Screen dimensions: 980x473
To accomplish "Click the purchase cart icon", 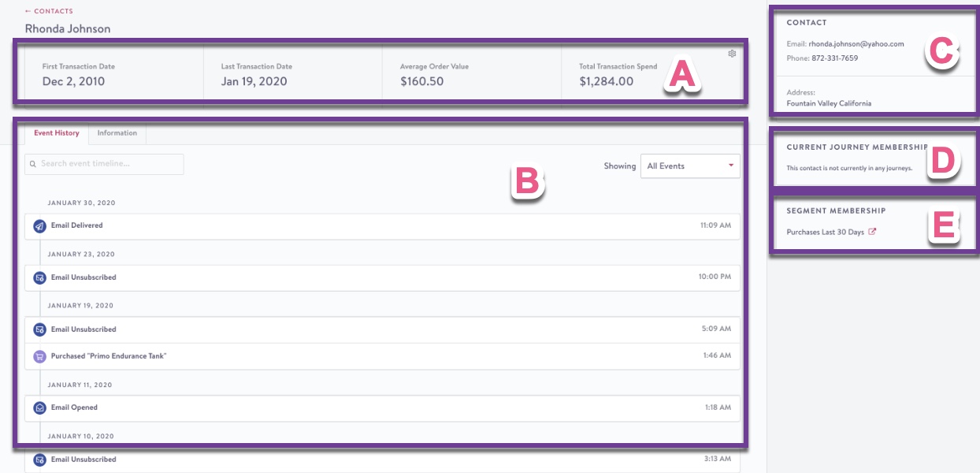I will 39,356.
